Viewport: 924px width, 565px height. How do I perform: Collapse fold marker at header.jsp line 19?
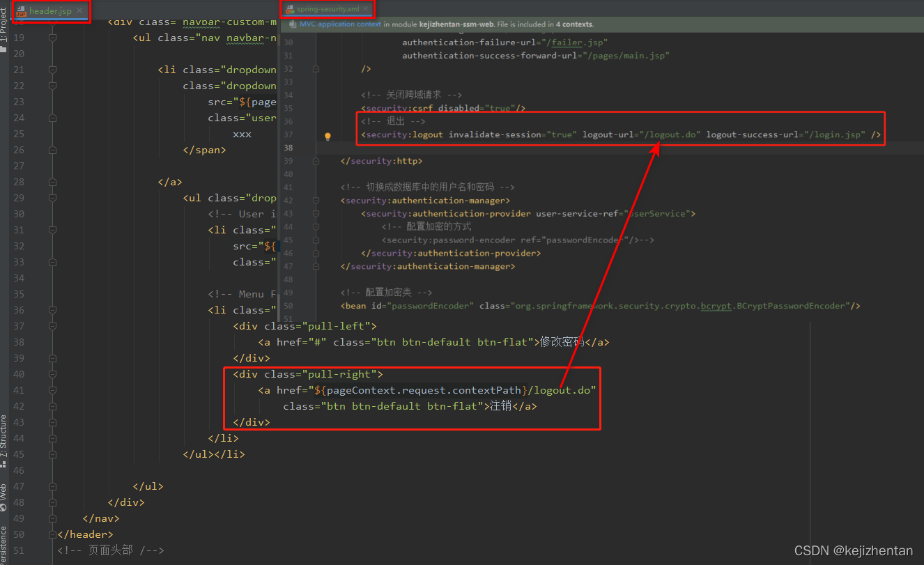(x=52, y=38)
